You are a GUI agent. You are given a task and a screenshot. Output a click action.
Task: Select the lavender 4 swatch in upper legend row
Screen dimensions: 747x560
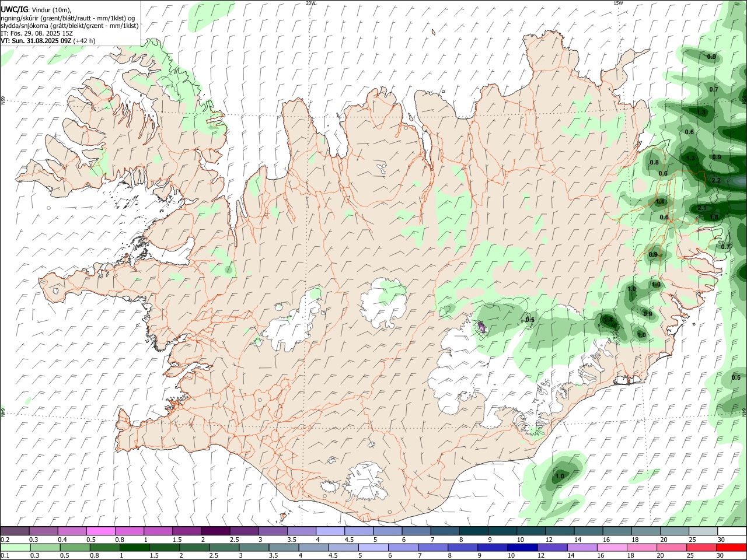click(330, 531)
